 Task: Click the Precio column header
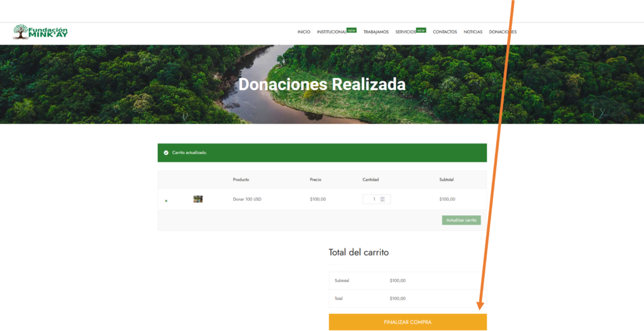pos(316,180)
